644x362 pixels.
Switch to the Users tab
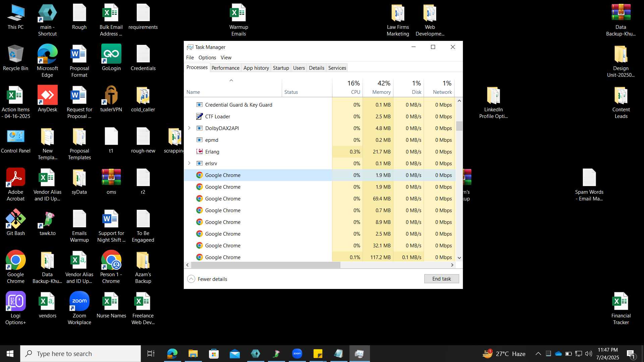299,68
